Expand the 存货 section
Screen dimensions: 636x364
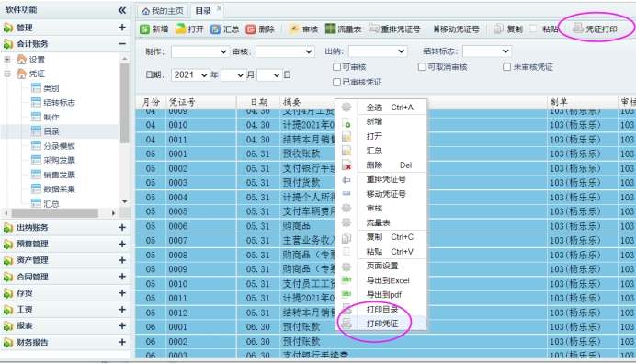tap(121, 293)
